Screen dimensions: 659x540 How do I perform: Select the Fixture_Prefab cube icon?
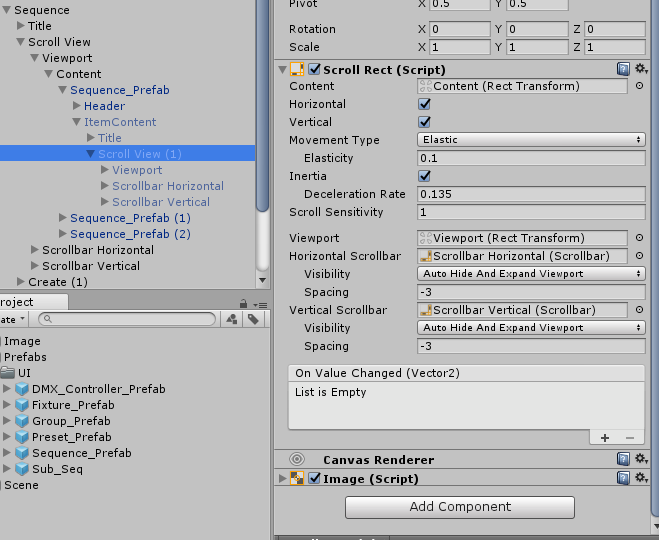tap(22, 405)
